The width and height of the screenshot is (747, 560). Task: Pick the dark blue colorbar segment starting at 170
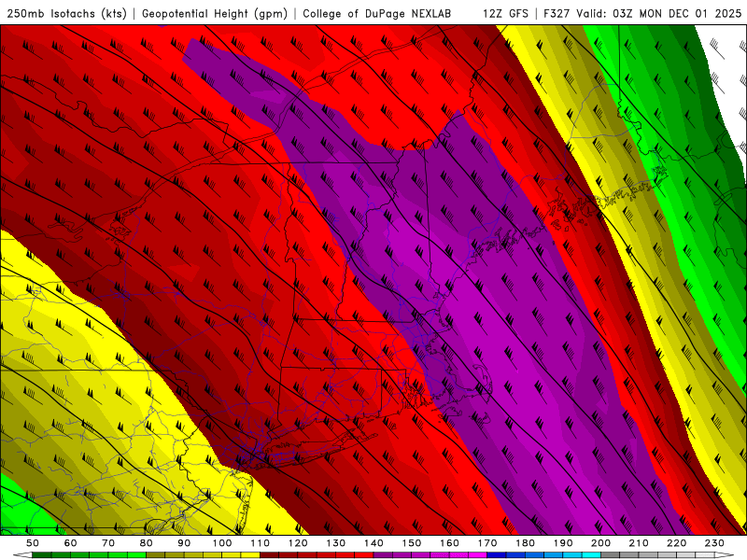point(497,555)
